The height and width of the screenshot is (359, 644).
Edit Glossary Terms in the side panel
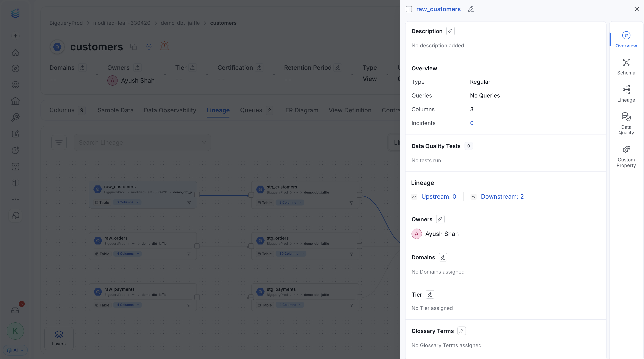(461, 331)
